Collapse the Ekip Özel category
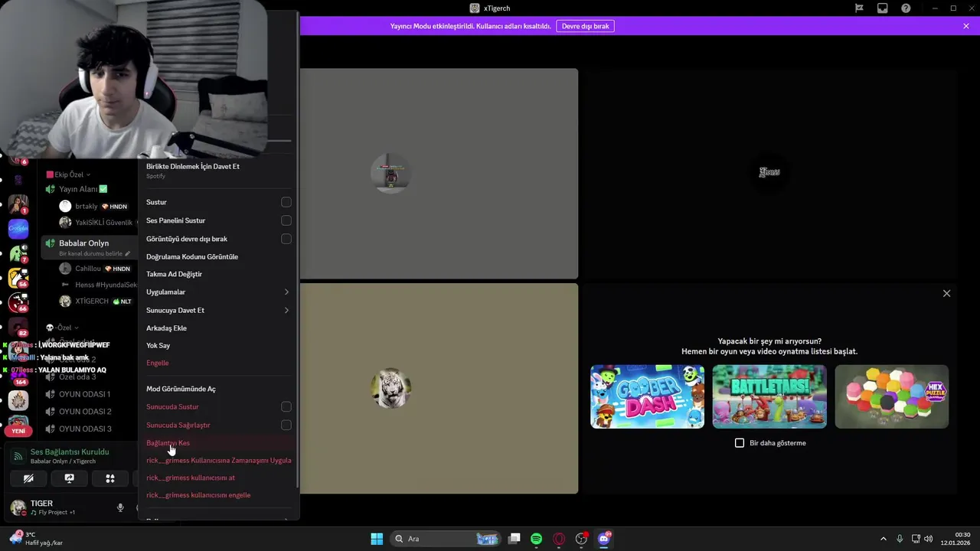This screenshot has width=980, height=551. pos(68,174)
